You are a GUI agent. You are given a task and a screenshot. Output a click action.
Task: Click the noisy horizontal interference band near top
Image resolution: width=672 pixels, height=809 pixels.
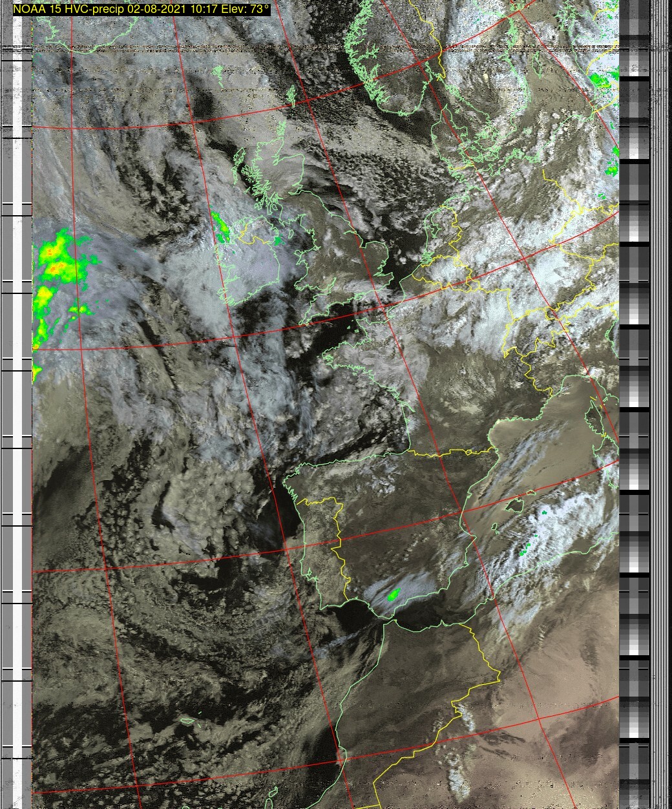coord(323,48)
